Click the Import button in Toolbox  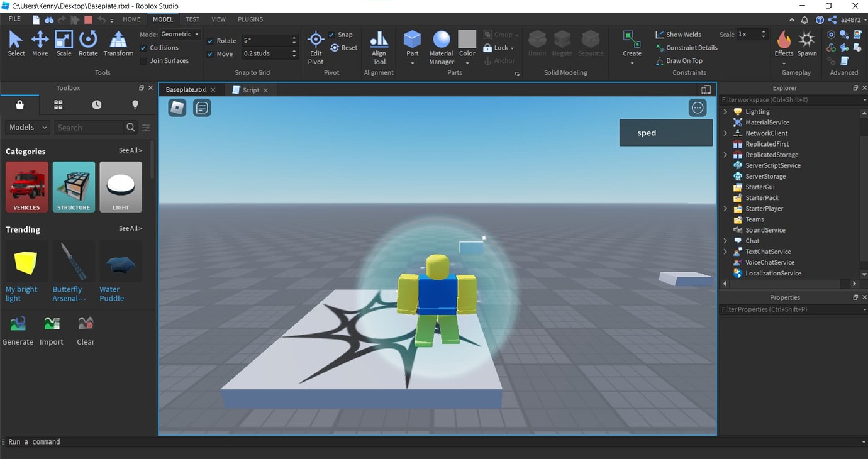(52, 331)
